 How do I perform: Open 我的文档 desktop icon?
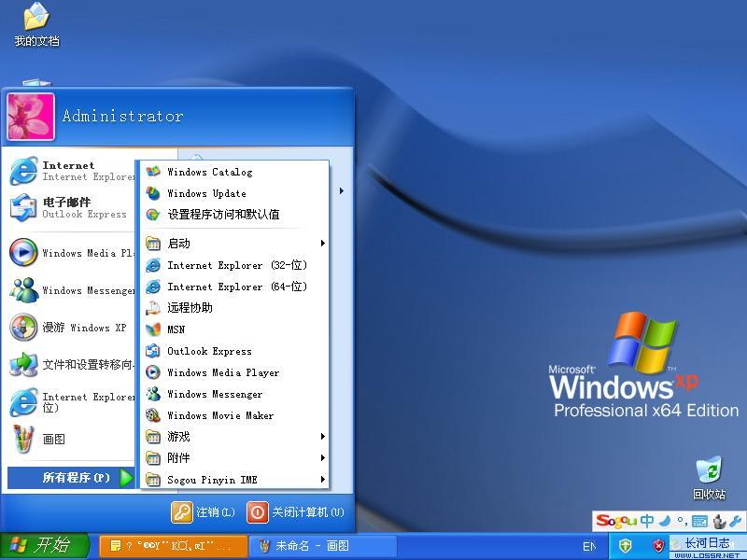point(36,24)
